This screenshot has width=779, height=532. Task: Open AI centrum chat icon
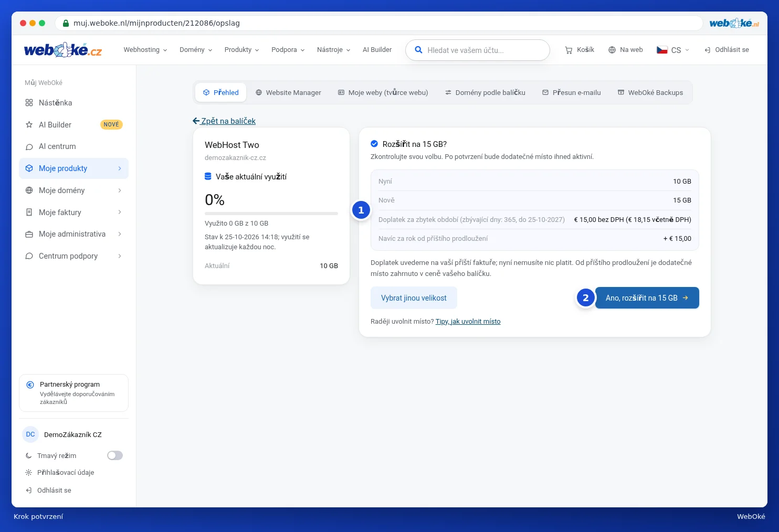click(29, 147)
